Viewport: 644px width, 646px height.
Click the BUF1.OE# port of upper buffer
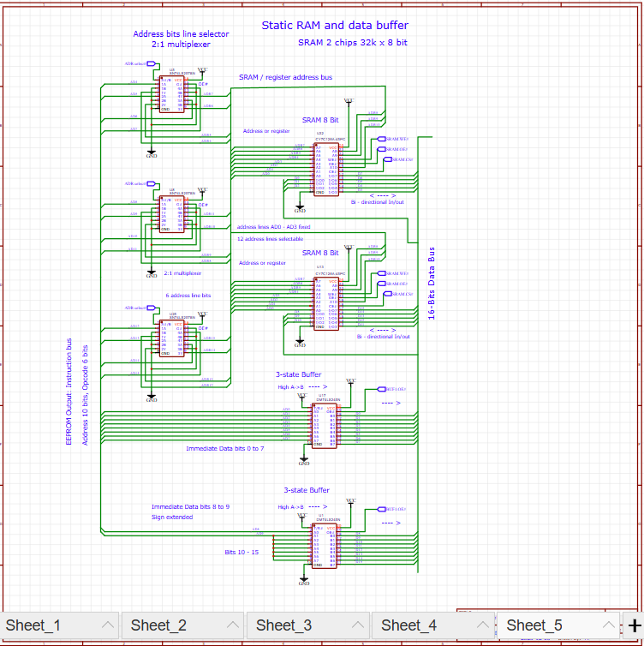(x=380, y=389)
